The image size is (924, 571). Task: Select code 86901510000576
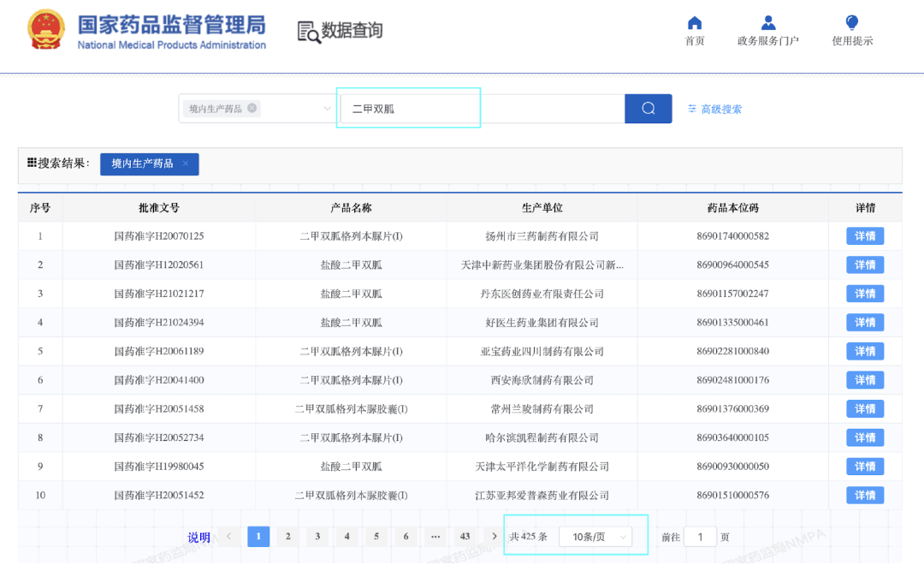(x=732, y=496)
